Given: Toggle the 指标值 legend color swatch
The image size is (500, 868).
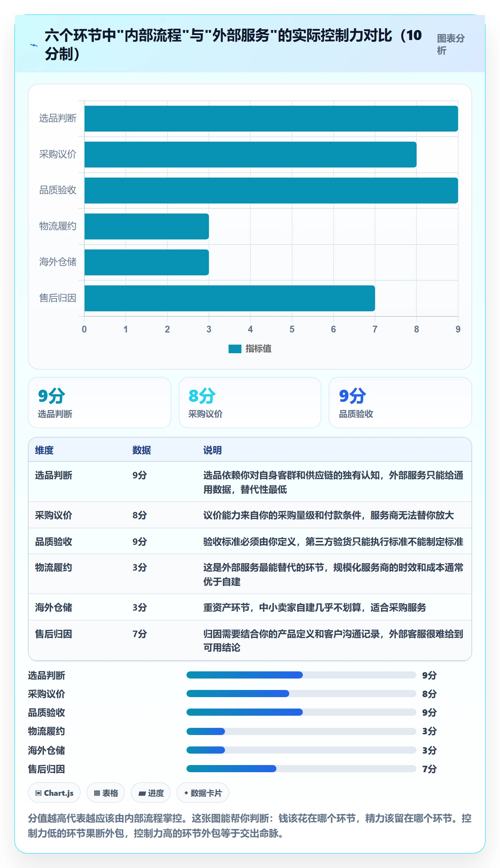Looking at the screenshot, I should point(235,349).
